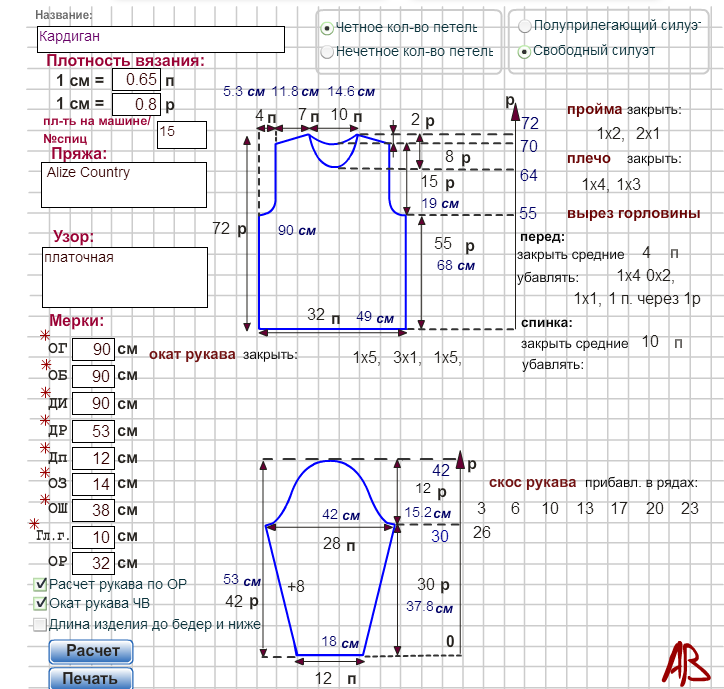724x689 pixels.
Task: Click the 1х4, 1х3 shoulder values
Action: pyautogui.click(x=611, y=185)
